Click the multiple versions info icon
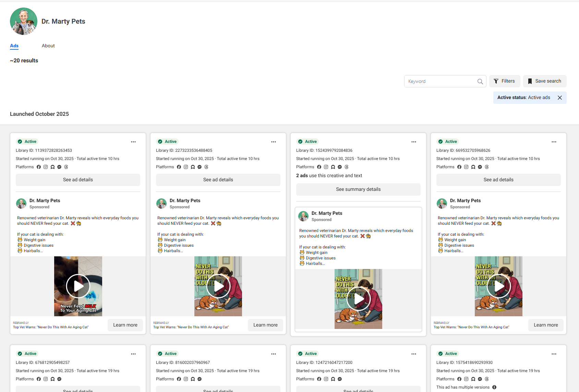 click(494, 388)
